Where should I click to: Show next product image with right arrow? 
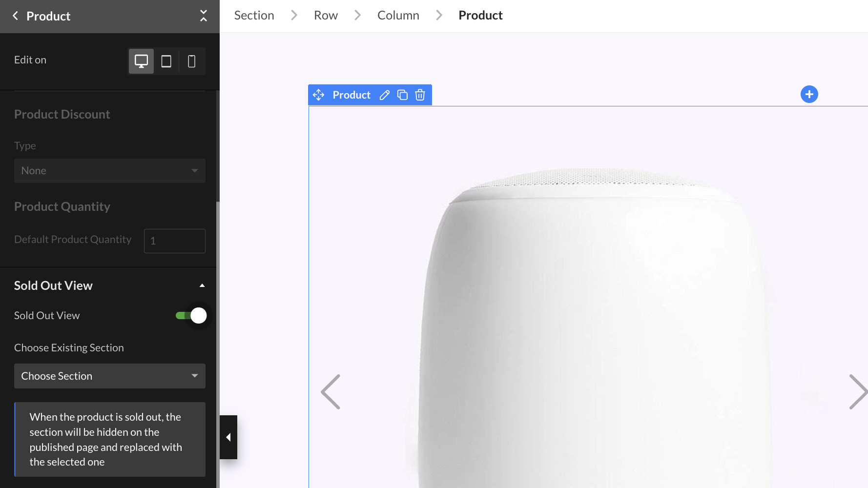[x=858, y=391]
